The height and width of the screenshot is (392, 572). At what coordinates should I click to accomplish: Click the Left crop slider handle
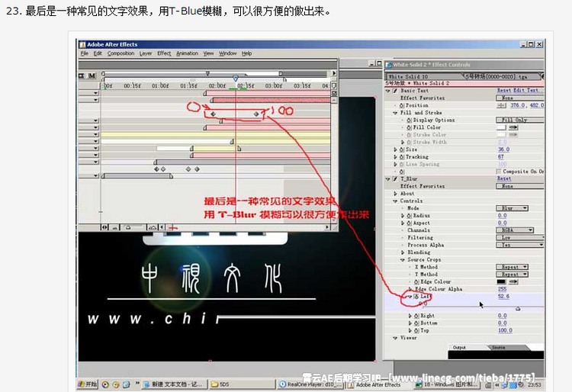point(518,309)
